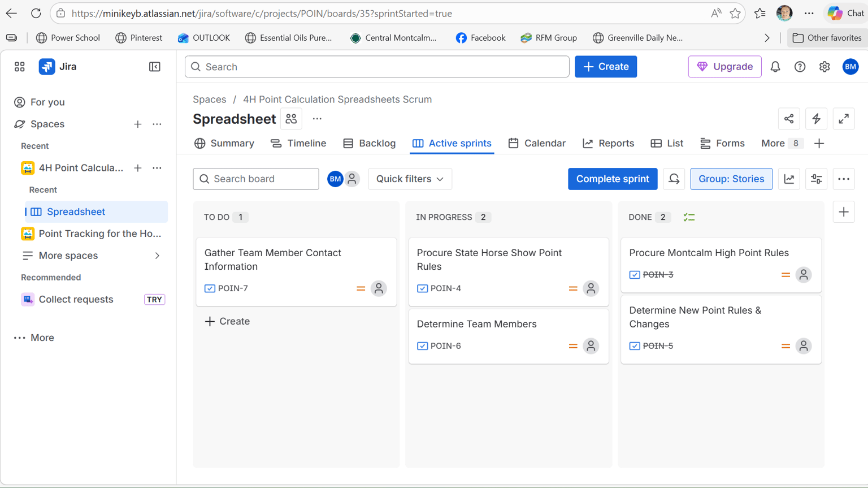Open the BM profile avatar menu
This screenshot has height=488, width=868.
tap(850, 67)
